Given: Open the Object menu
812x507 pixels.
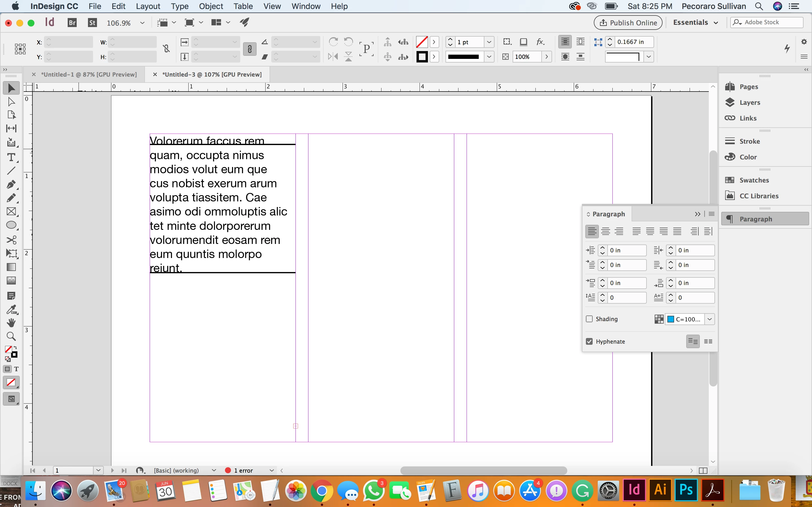Looking at the screenshot, I should coord(211,6).
